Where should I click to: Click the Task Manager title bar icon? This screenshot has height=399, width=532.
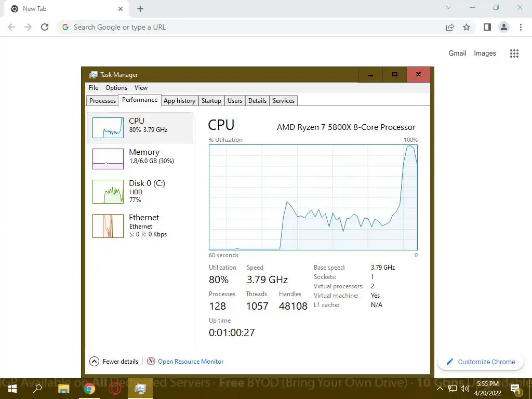[x=94, y=75]
